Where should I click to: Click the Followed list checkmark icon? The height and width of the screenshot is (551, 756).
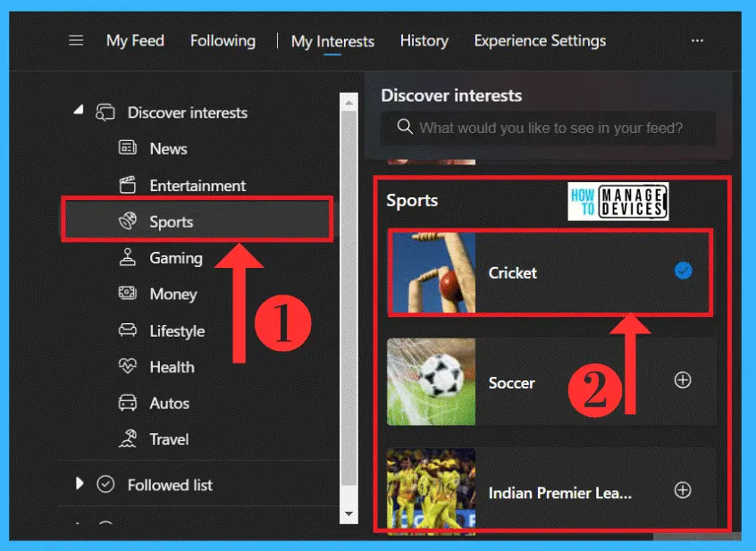(105, 484)
